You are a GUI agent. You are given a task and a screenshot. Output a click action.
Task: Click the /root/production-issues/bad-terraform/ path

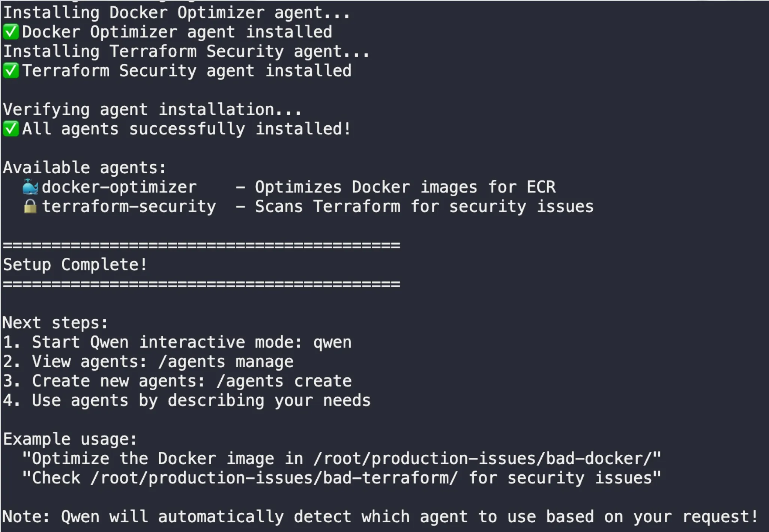tap(274, 478)
